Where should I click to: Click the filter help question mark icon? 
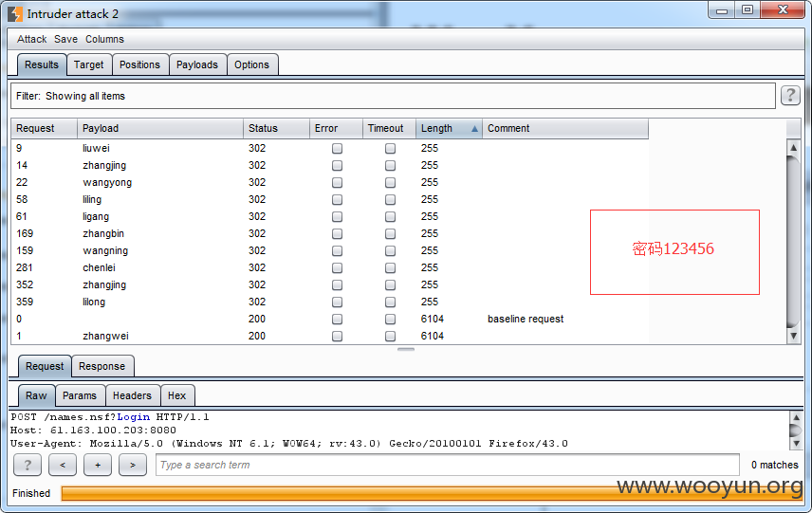click(x=790, y=95)
